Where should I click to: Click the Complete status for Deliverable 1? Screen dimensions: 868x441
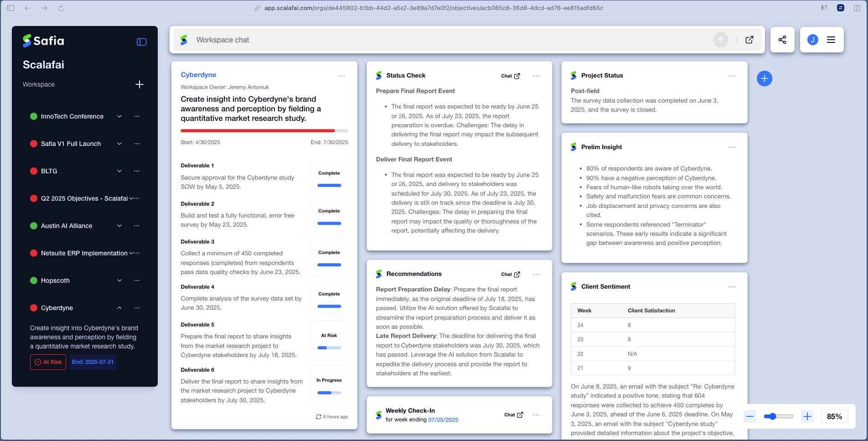[329, 177]
